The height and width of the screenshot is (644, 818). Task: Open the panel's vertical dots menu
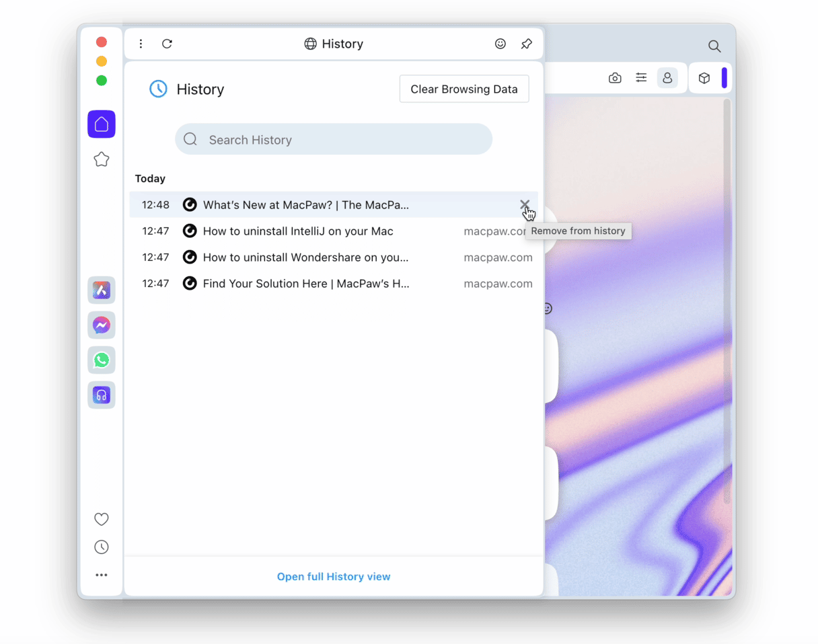pyautogui.click(x=141, y=44)
